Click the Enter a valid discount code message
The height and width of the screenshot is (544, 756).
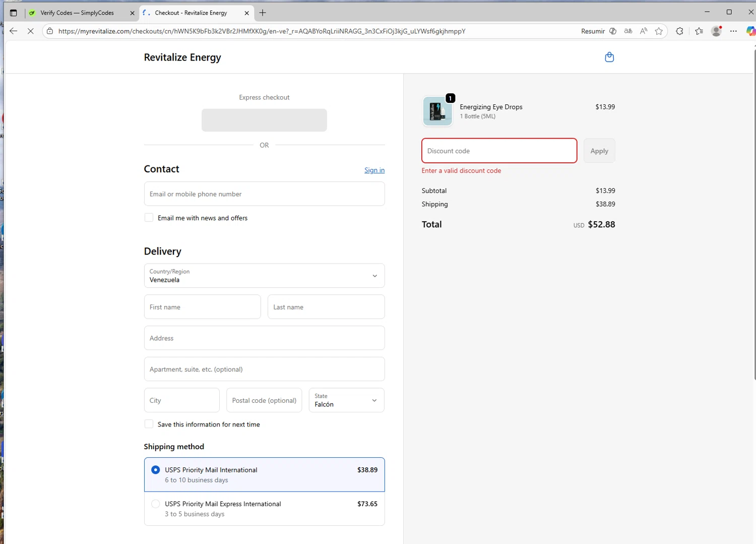tap(461, 171)
